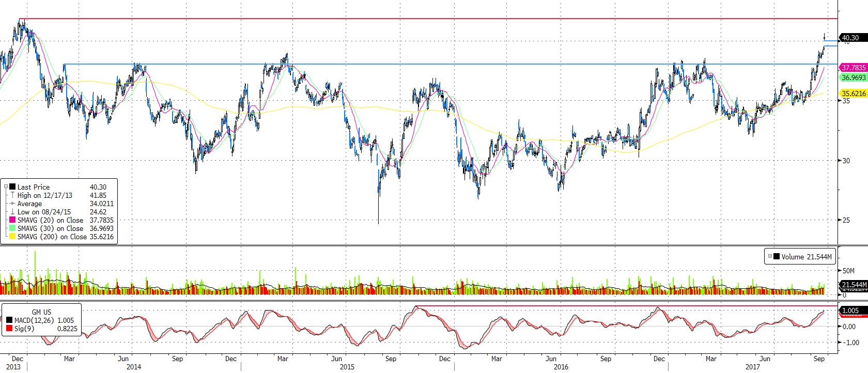The image size is (868, 373).
Task: Click the 34.0211 average value in legend
Action: point(102,204)
